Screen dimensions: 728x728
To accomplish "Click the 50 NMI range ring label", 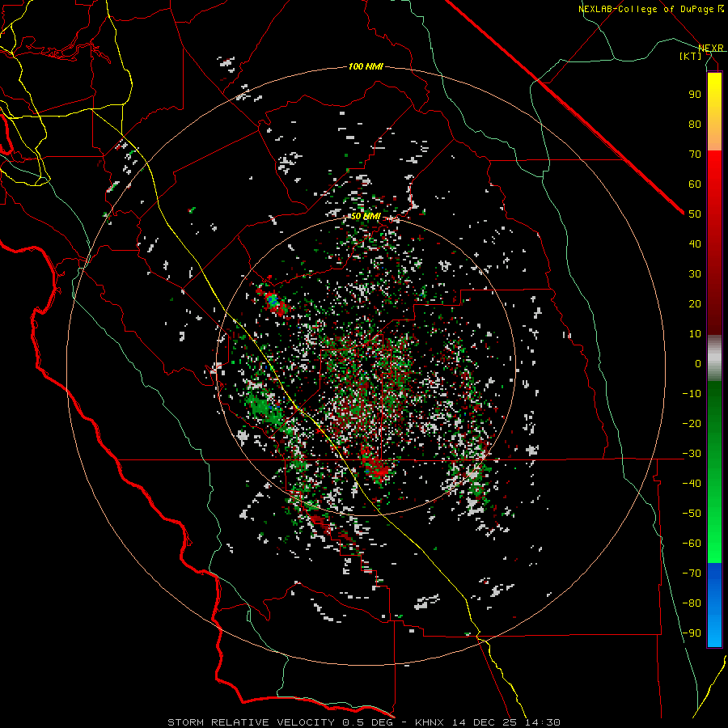I will [366, 216].
